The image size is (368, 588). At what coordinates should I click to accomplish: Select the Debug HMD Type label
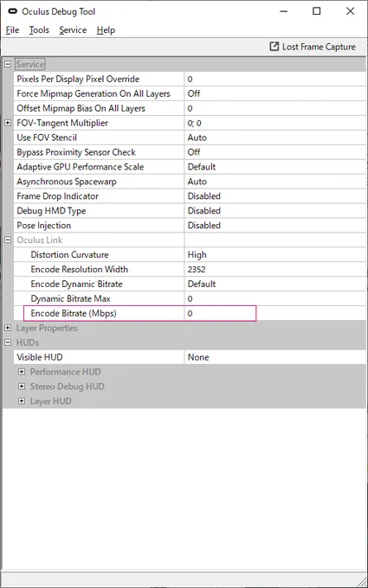pos(51,211)
